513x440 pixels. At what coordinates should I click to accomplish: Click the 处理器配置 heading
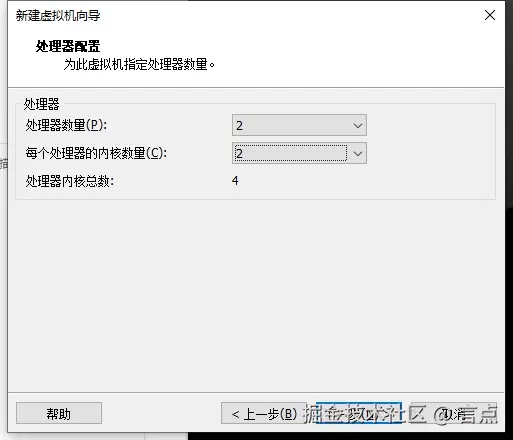[x=68, y=46]
